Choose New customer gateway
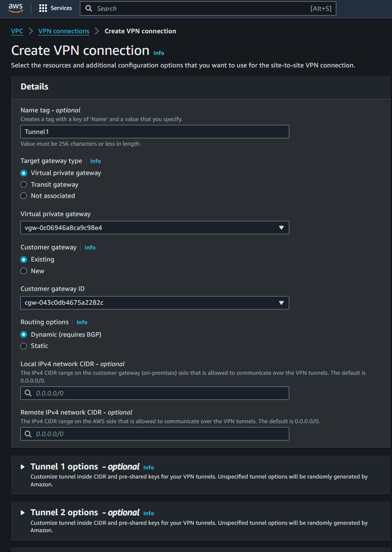The width and height of the screenshot is (392, 552). (x=24, y=271)
